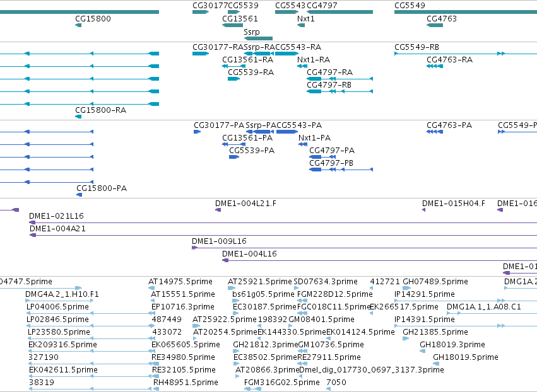The height and width of the screenshot is (392, 537).
Task: Open EST GH18019.5prime label
Action: pyautogui.click(x=466, y=357)
